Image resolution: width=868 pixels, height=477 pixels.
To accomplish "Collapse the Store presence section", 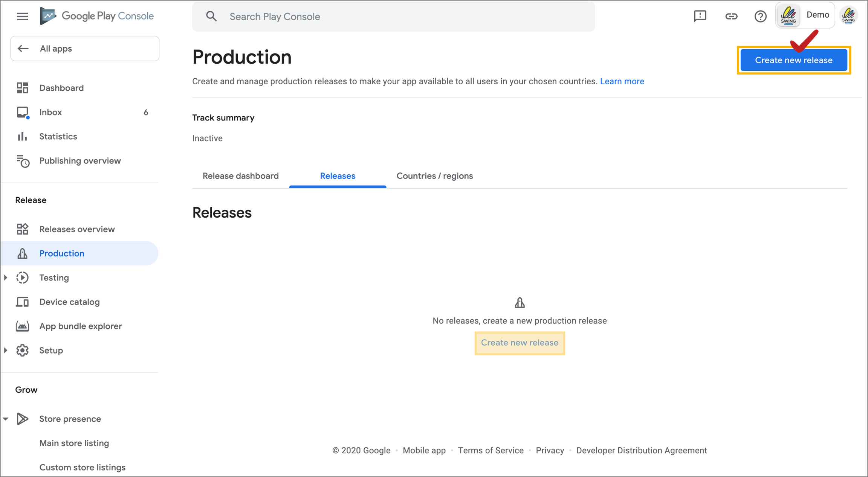I will point(6,419).
